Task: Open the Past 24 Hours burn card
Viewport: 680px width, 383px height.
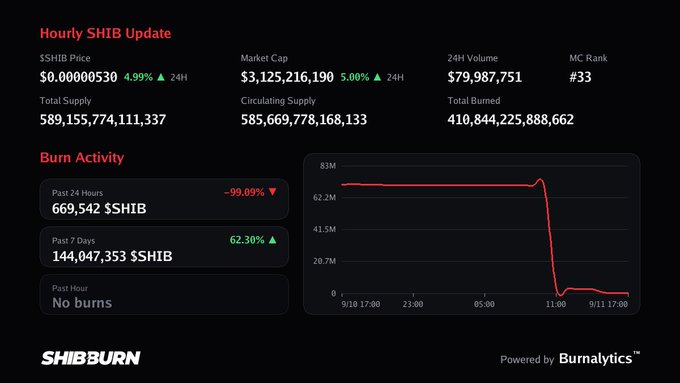Action: [x=164, y=199]
